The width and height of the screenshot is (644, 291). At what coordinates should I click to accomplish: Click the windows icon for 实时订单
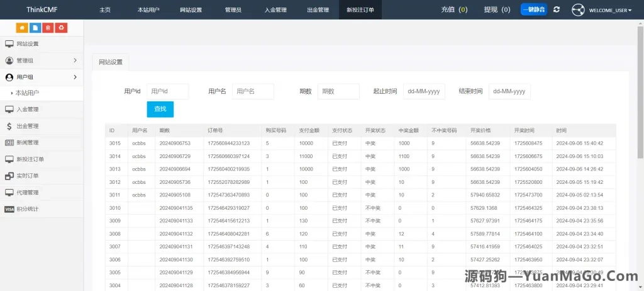[9, 176]
